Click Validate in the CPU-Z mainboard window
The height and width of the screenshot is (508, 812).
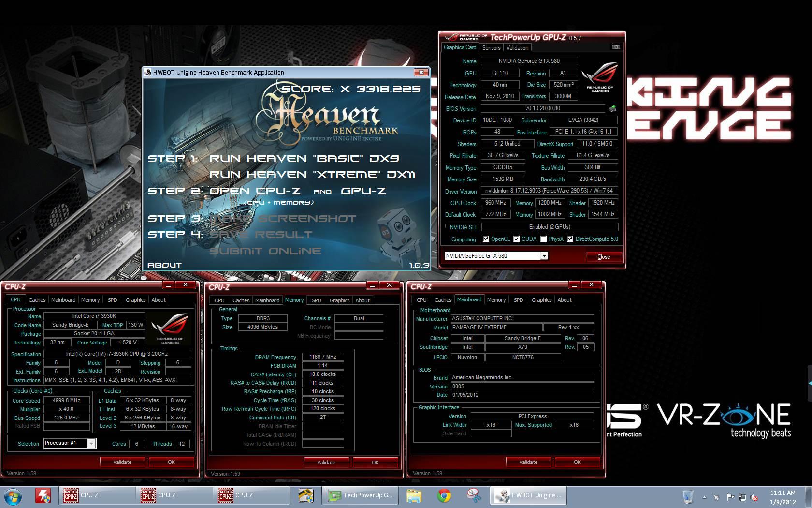click(x=528, y=462)
